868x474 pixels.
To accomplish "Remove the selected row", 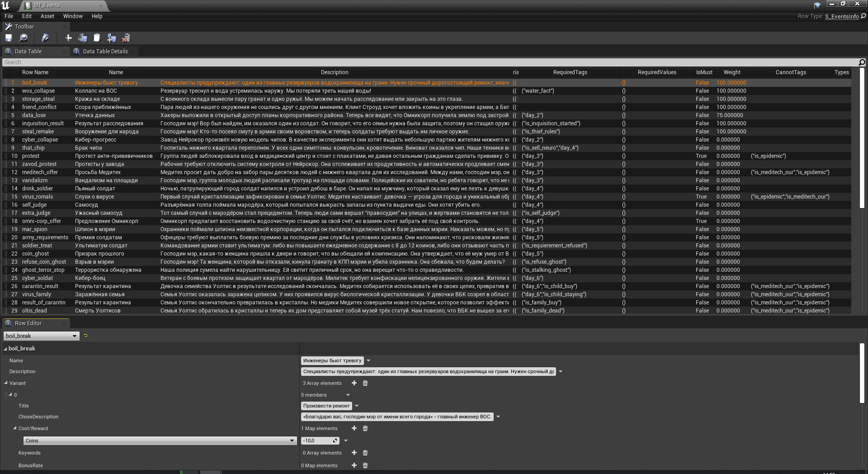I will (x=126, y=38).
